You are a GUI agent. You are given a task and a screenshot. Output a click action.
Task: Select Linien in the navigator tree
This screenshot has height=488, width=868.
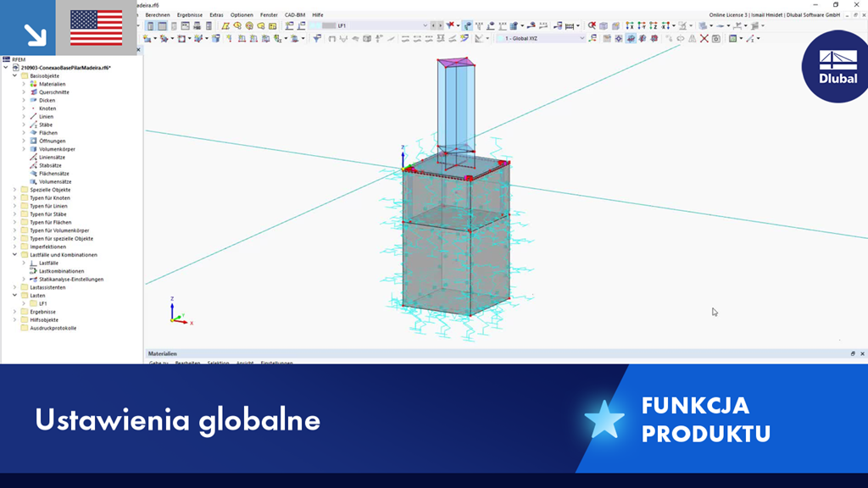(x=46, y=117)
